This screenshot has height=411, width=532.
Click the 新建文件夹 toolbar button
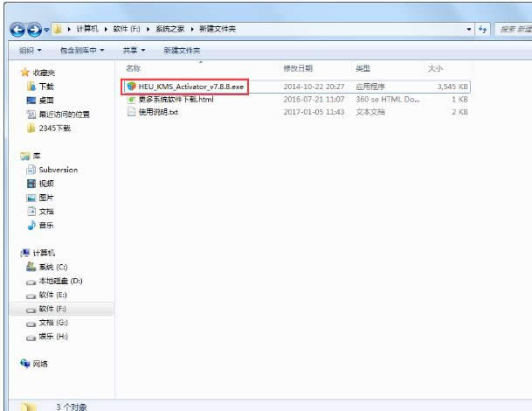coord(182,51)
